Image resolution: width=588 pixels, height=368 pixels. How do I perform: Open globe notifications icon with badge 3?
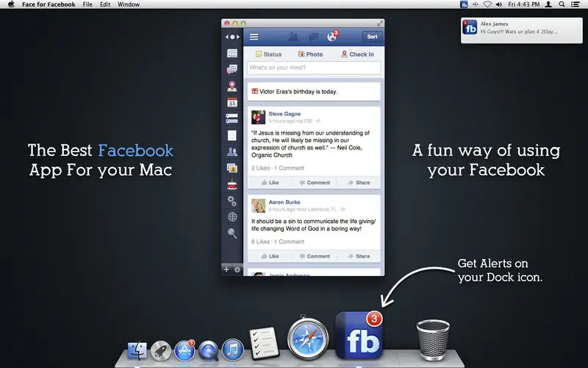[x=332, y=36]
